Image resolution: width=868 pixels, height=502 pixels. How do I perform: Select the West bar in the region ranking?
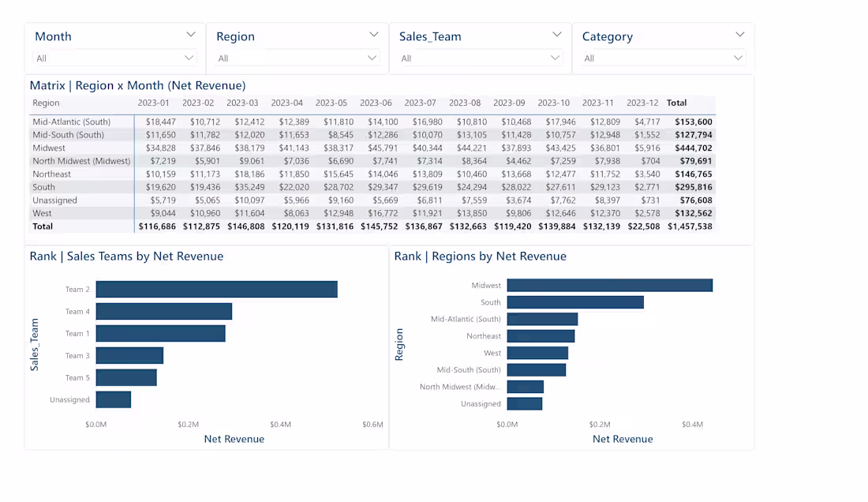pyautogui.click(x=538, y=352)
